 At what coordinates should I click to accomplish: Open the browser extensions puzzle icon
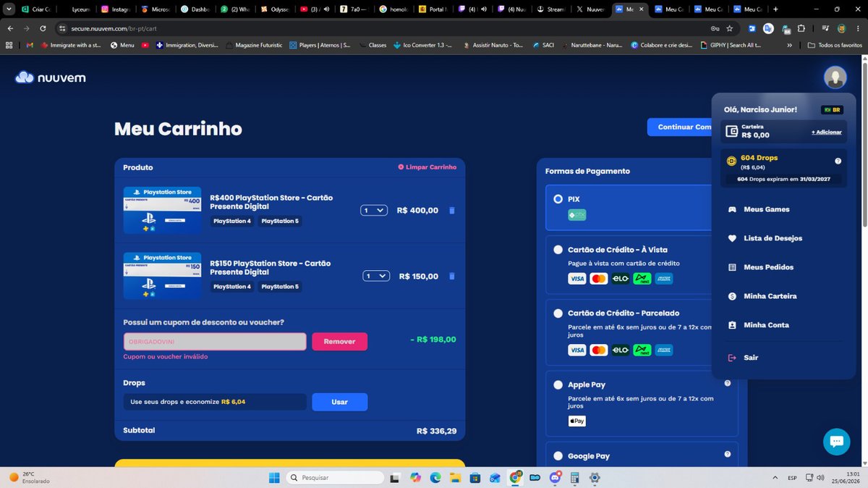pyautogui.click(x=801, y=28)
